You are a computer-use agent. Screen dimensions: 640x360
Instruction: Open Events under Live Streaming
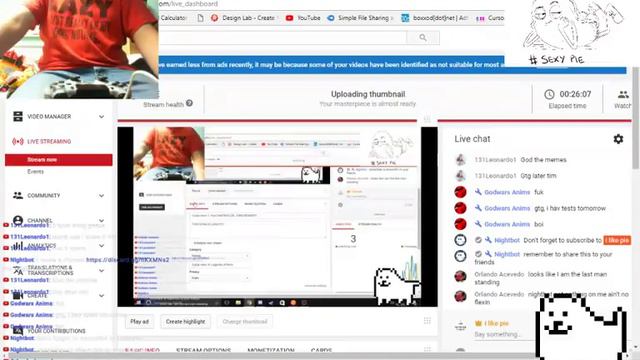point(36,172)
